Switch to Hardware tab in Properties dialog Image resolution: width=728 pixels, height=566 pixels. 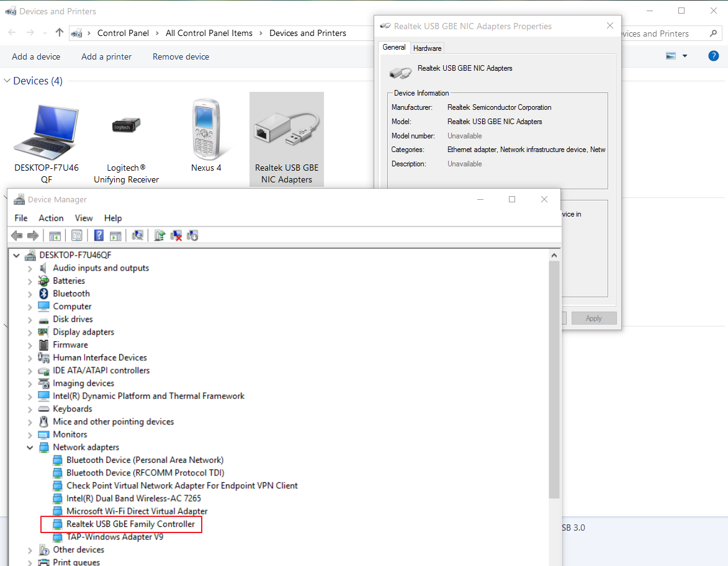(427, 48)
